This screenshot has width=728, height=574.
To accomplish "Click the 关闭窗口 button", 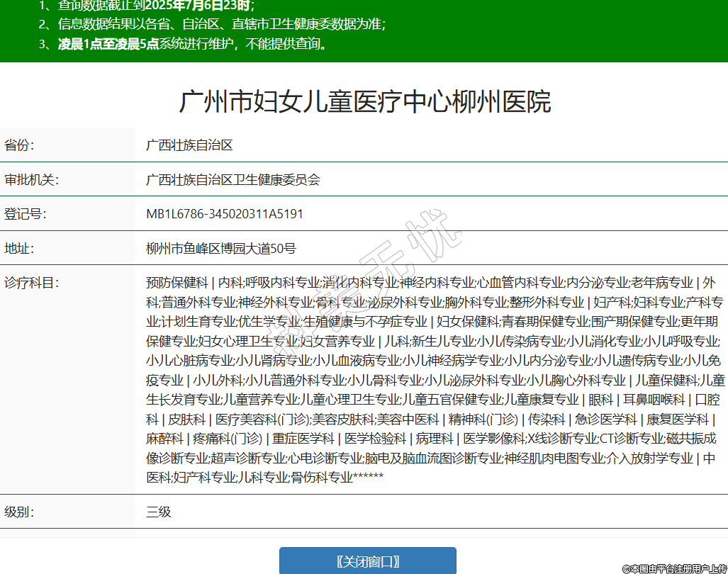I will click(x=367, y=561).
